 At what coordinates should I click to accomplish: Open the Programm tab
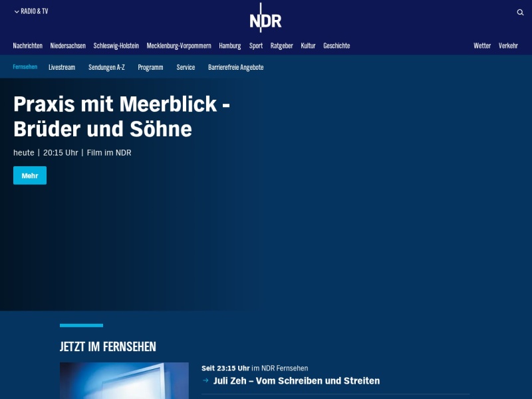[151, 68]
